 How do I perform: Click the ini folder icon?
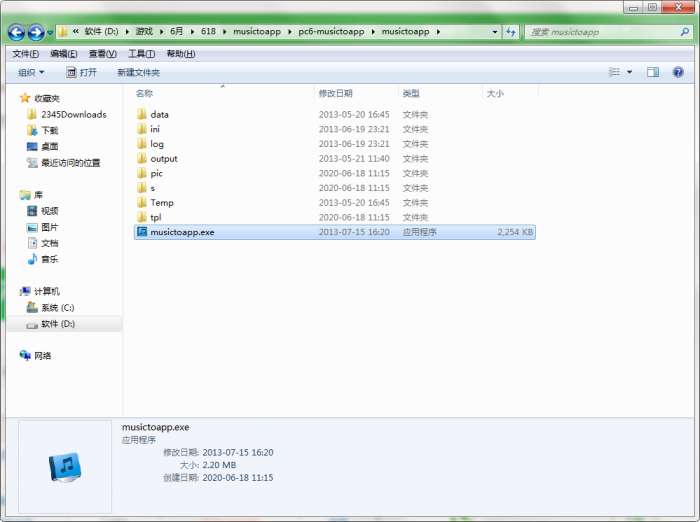(x=142, y=129)
